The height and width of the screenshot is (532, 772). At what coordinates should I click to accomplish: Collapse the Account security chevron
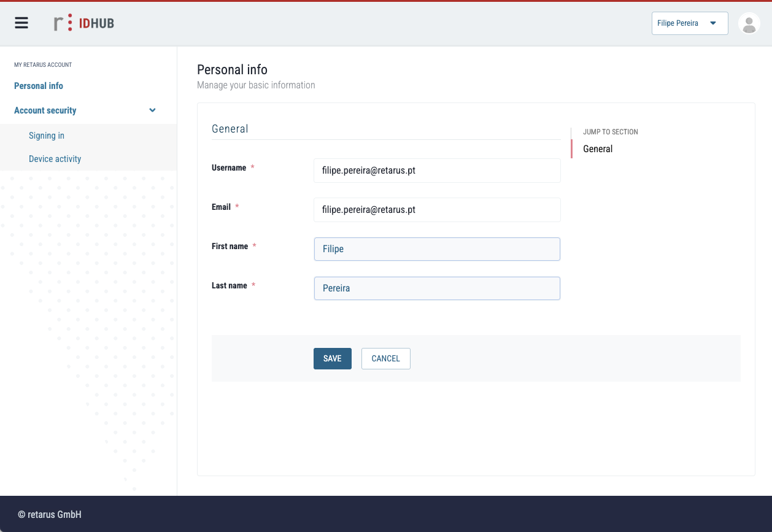152,110
